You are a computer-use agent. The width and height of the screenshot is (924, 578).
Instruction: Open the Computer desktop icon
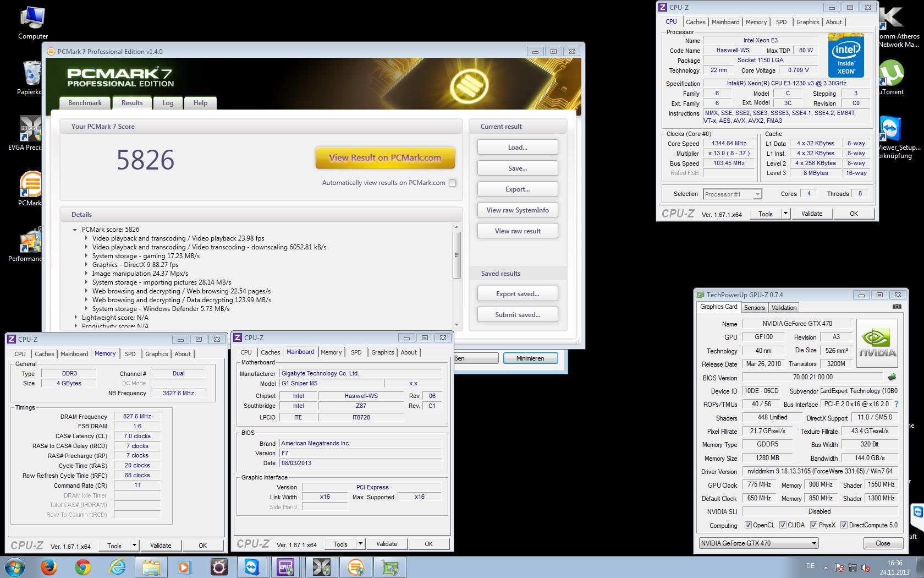tap(32, 23)
